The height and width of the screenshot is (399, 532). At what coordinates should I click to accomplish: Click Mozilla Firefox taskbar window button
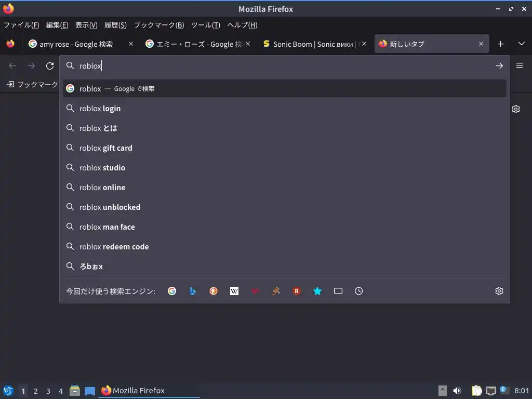click(149, 391)
